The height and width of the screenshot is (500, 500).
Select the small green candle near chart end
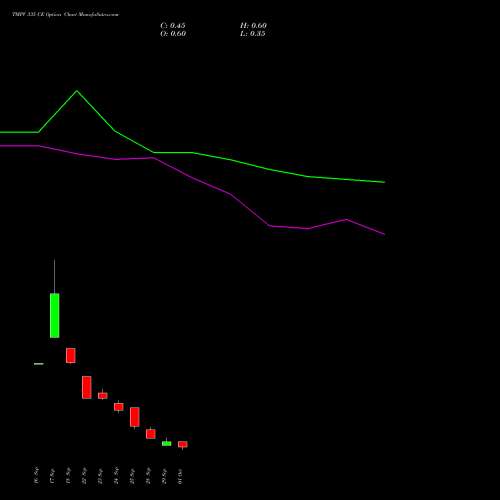point(166,443)
